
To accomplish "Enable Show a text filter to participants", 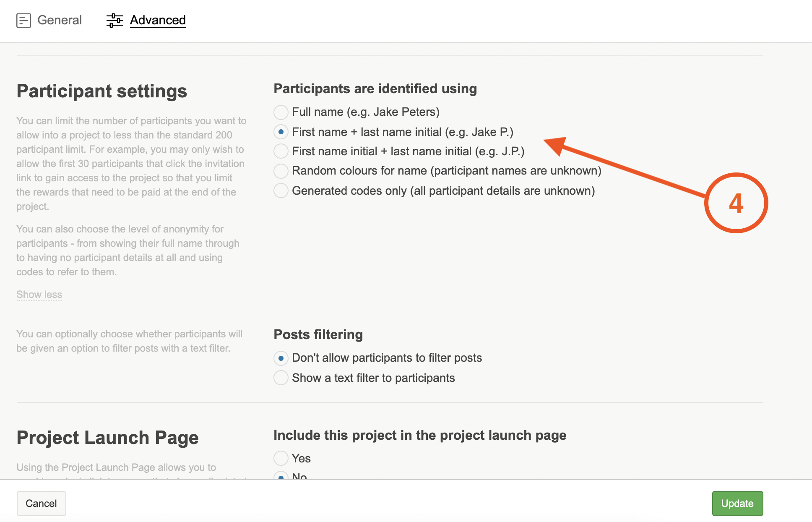I will [281, 378].
